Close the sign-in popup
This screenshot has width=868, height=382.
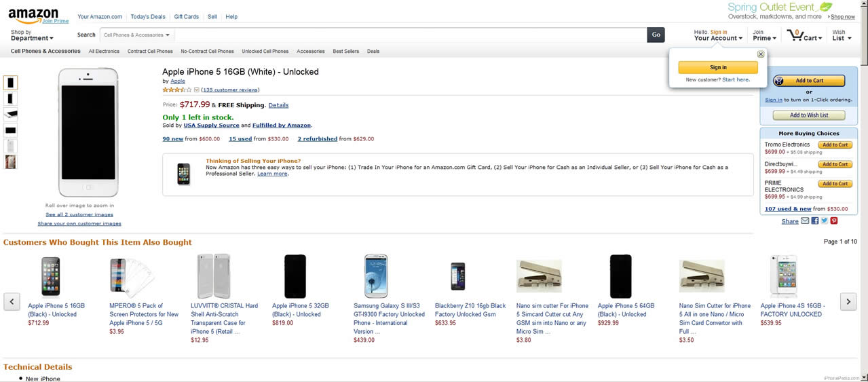pos(760,54)
